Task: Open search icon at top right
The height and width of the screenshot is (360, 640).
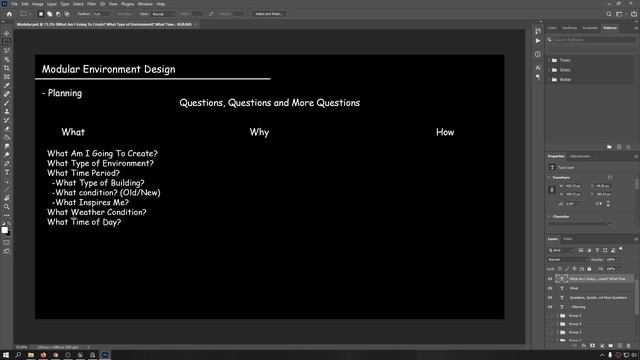Action: [x=609, y=14]
